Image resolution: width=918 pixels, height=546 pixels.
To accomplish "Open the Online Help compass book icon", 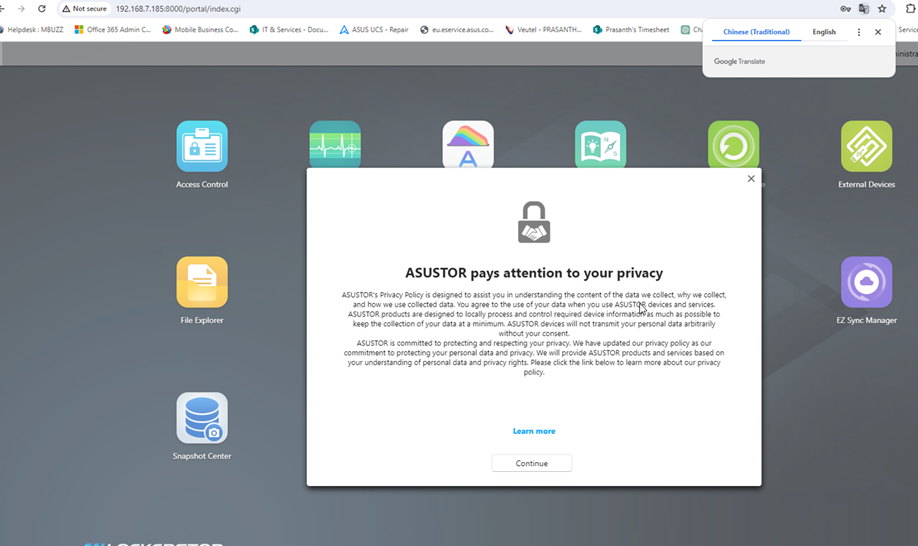I will pyautogui.click(x=601, y=145).
